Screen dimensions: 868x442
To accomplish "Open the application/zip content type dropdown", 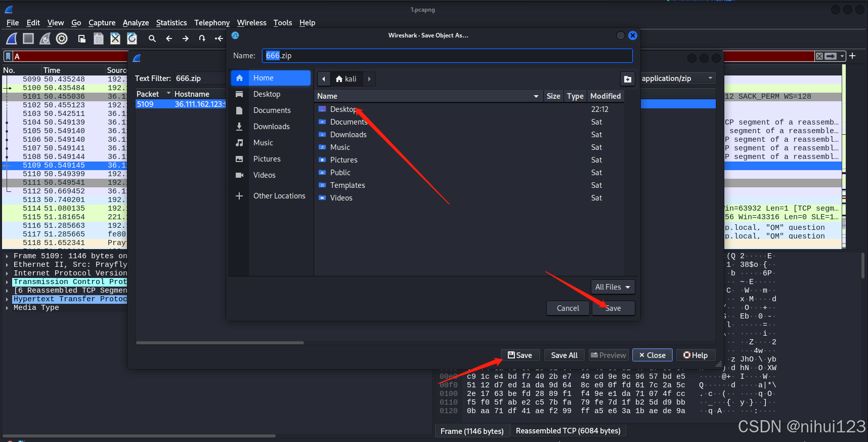I will click(677, 78).
